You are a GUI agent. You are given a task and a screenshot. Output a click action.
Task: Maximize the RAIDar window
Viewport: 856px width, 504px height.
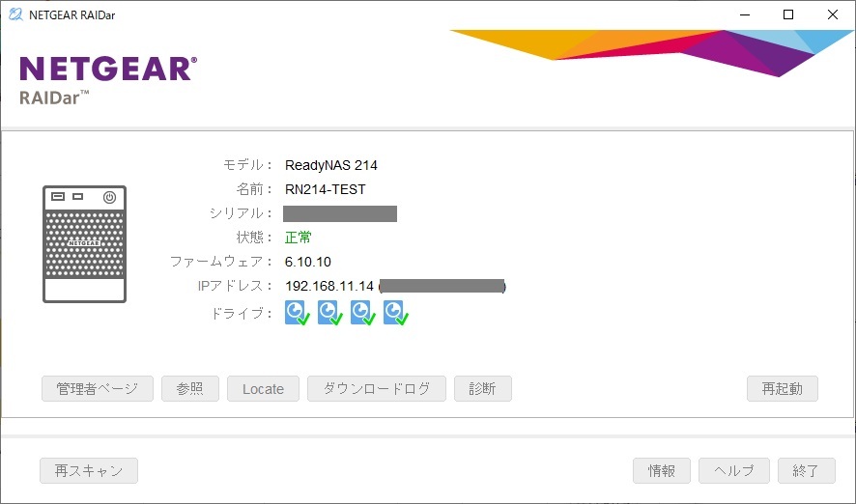tap(788, 14)
